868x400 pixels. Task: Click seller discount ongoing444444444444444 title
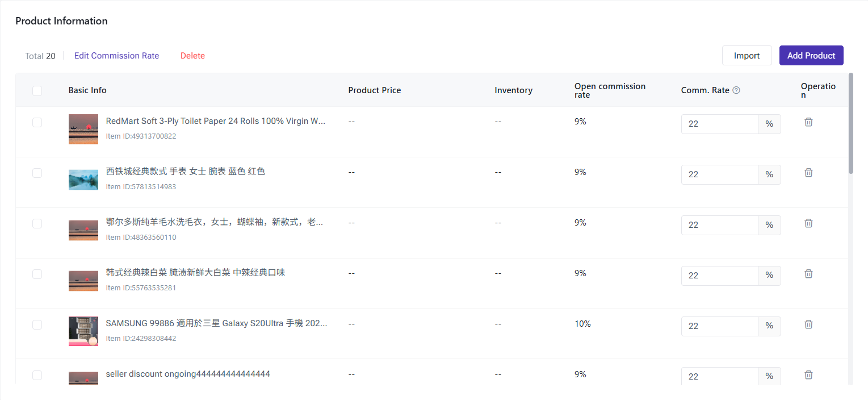pyautogui.click(x=188, y=374)
